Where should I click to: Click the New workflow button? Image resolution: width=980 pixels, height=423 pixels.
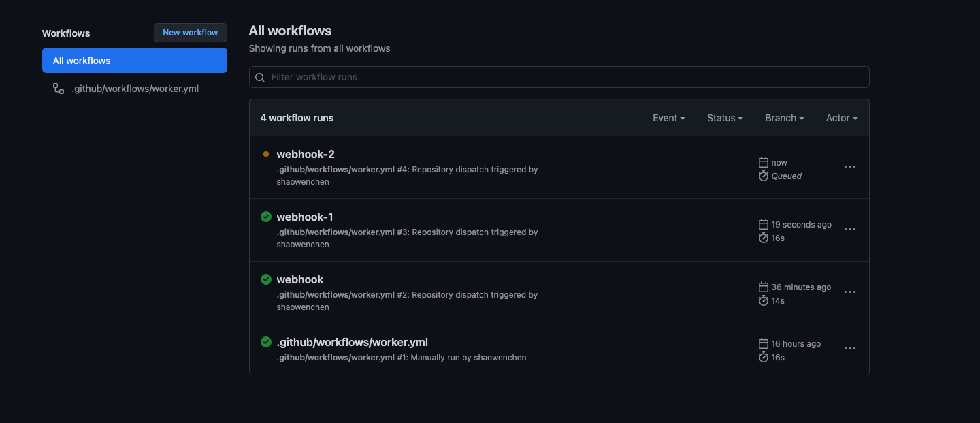click(x=190, y=33)
